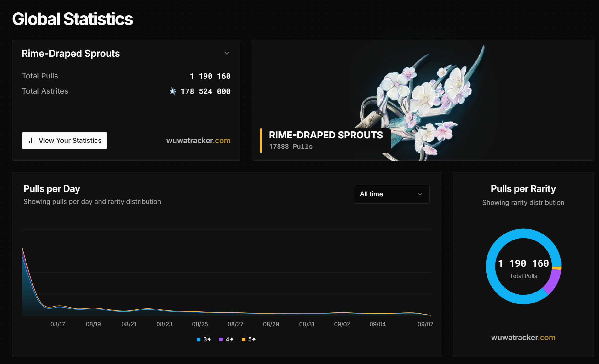Click the 09/07 date on chart axis
599x364 pixels.
point(425,324)
